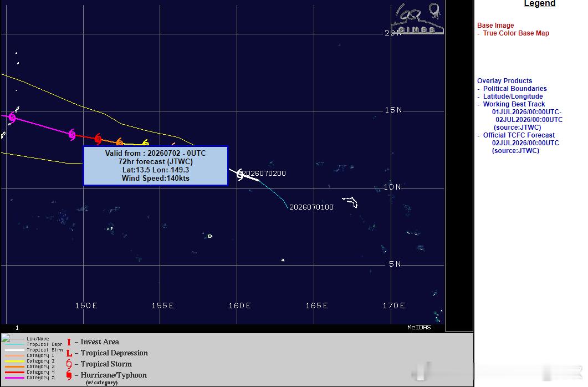Viewport: 588px width, 387px height.
Task: Click the cyan Tropical Depr line swatch
Action: point(14,345)
